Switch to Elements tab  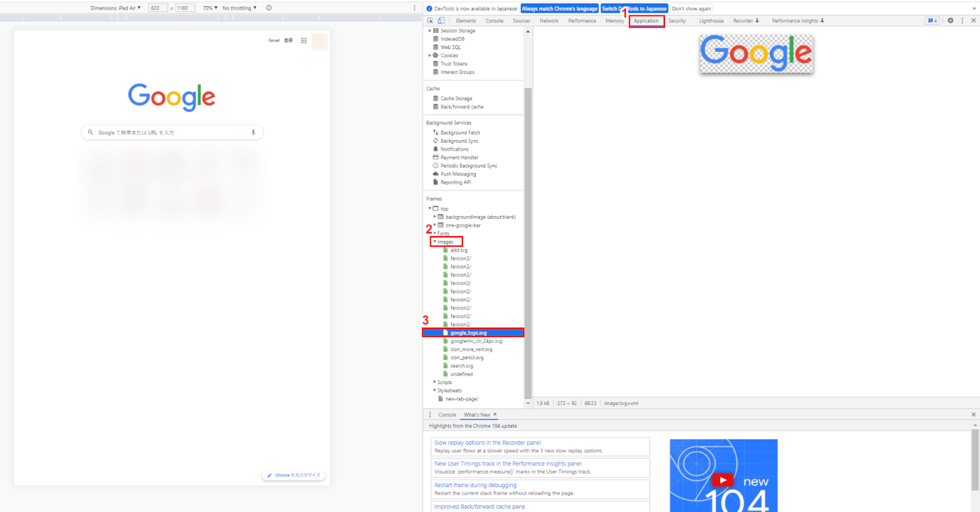tap(466, 21)
